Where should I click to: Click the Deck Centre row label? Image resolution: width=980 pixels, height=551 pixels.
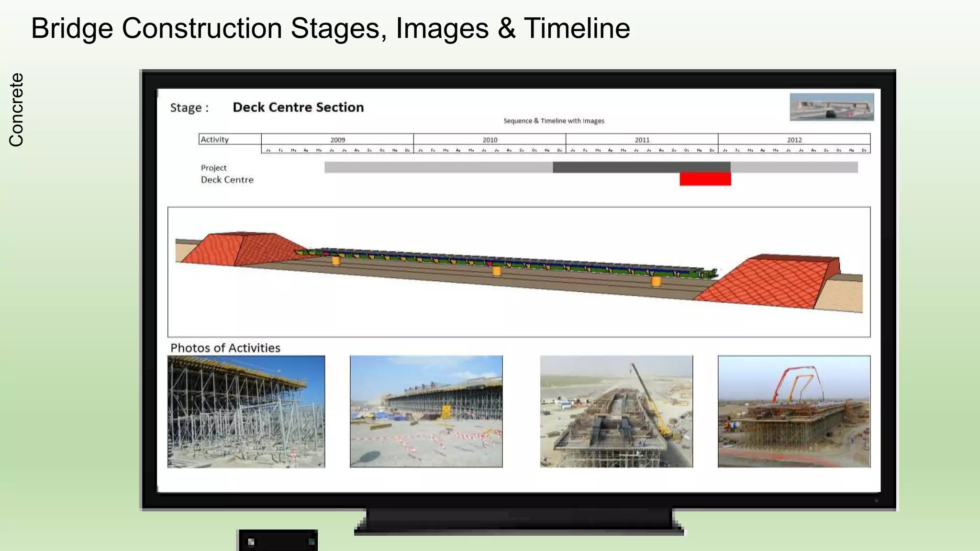pos(227,180)
